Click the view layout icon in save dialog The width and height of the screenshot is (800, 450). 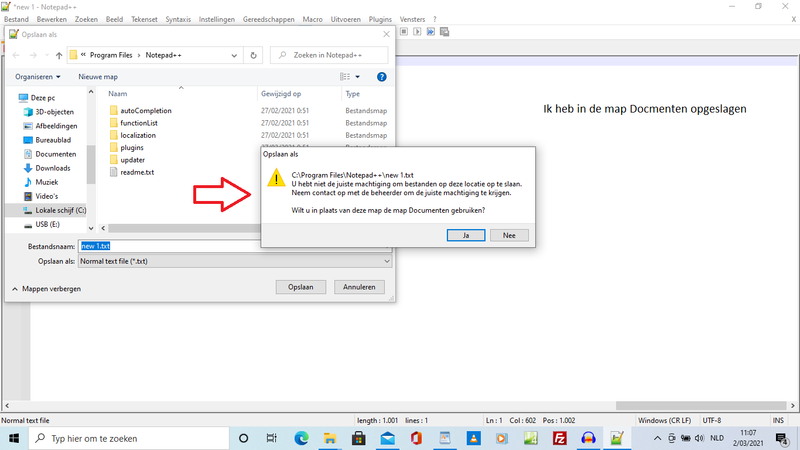[345, 77]
